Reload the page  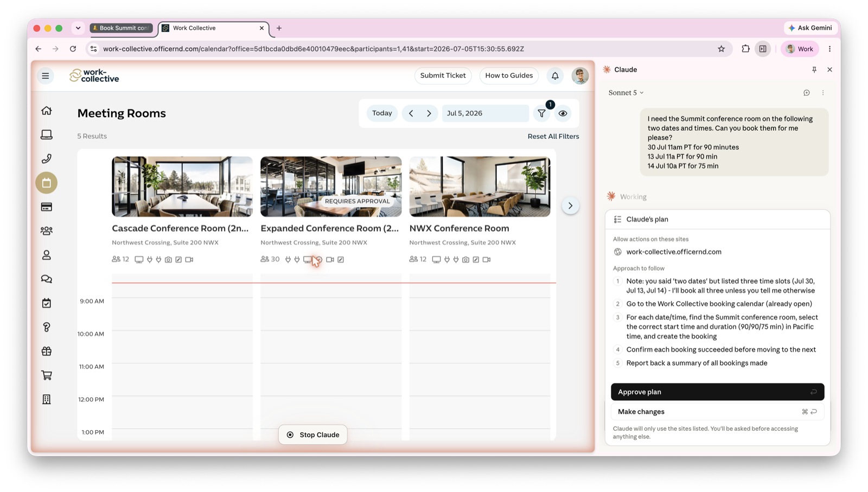[x=73, y=49]
